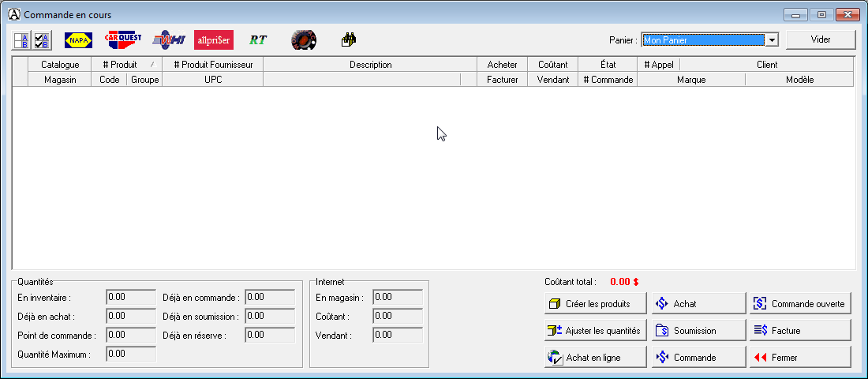Click the Marque sub-header
868x379 pixels.
(x=691, y=79)
